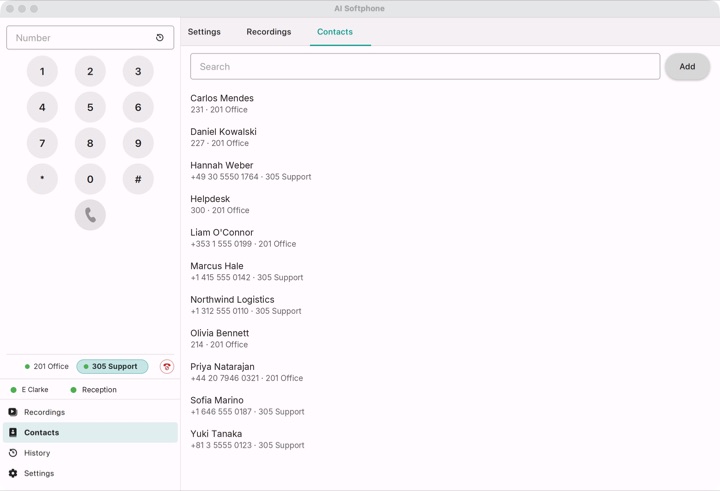Screen dimensions: 720x491
Task: Tap keypad digit 3
Action: tap(138, 71)
